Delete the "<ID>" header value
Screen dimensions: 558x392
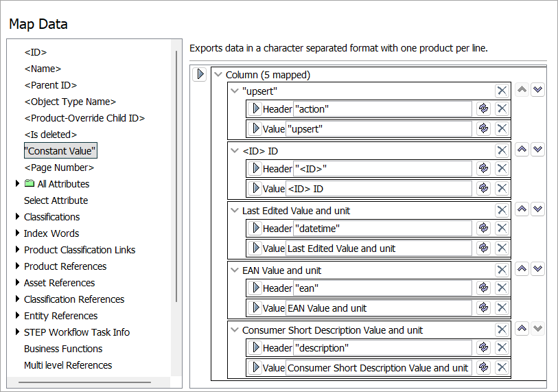(x=502, y=168)
